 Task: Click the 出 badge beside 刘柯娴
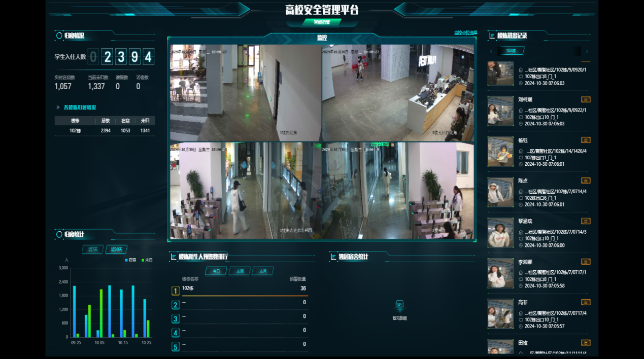586,99
